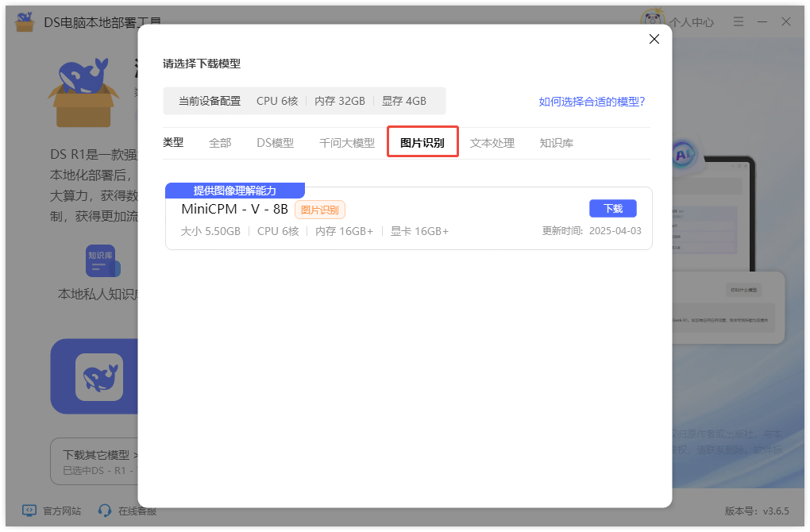Click the DS app logo in title bar
This screenshot has width=810, height=532.
(x=25, y=21)
